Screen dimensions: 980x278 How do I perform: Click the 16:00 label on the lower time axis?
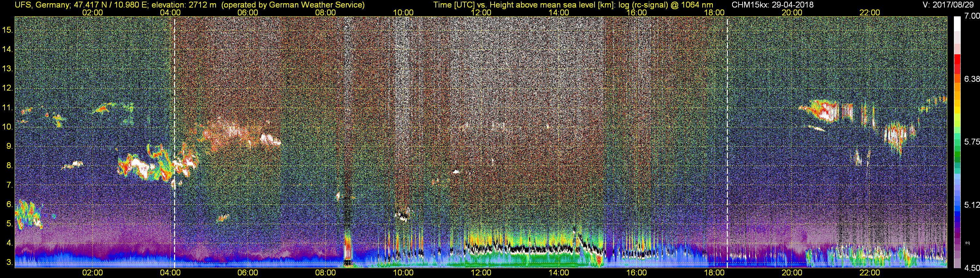(636, 273)
